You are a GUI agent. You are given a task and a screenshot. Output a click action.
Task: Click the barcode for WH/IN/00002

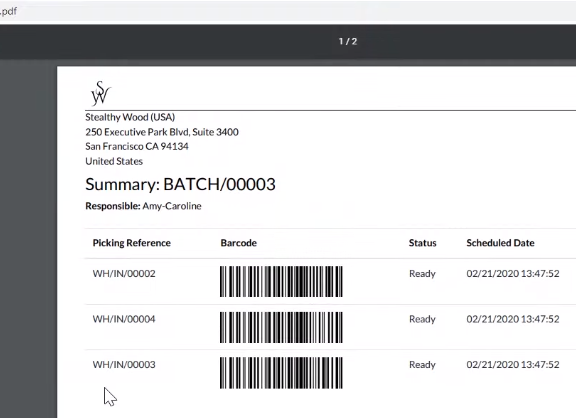coord(281,281)
